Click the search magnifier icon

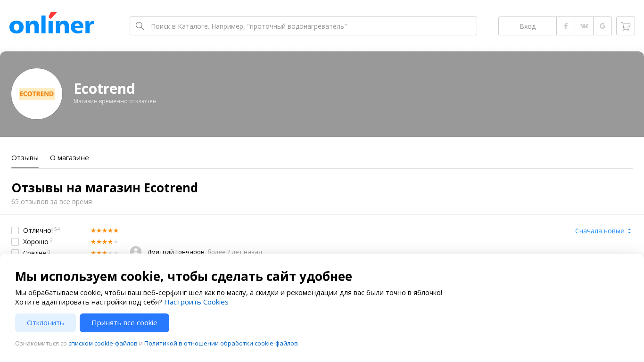[x=140, y=26]
